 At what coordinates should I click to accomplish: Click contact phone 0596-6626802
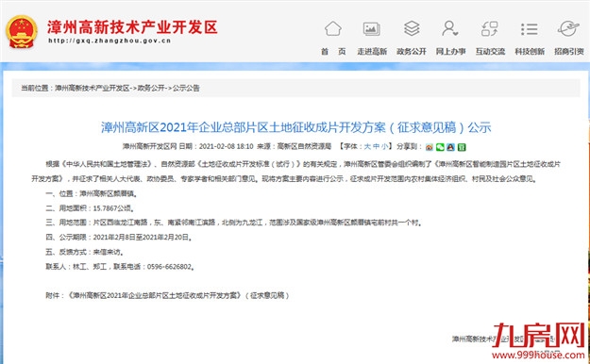pos(170,267)
